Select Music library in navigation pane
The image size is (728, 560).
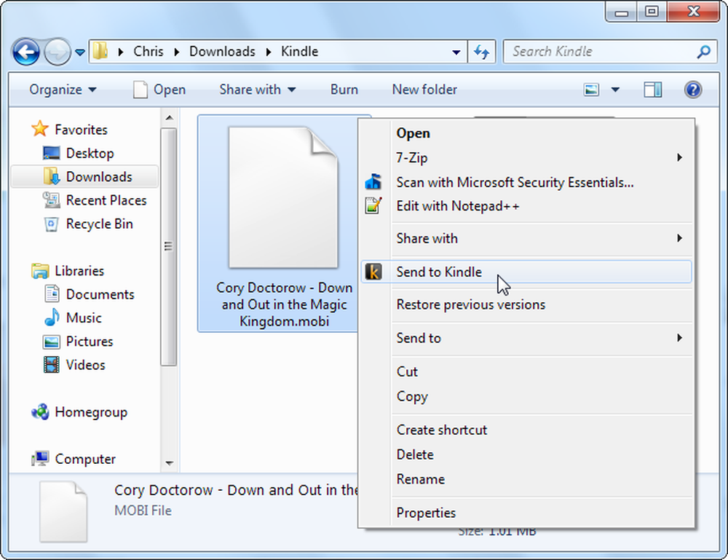tap(72, 318)
